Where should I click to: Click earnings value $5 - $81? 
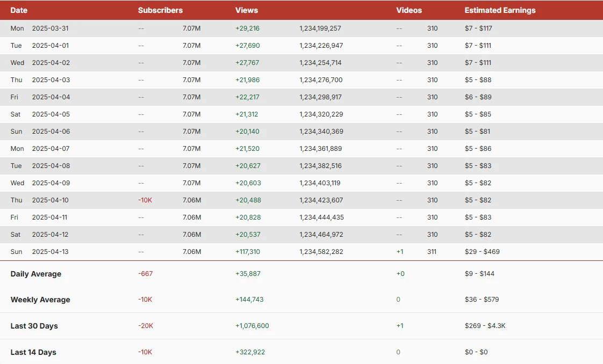(477, 132)
